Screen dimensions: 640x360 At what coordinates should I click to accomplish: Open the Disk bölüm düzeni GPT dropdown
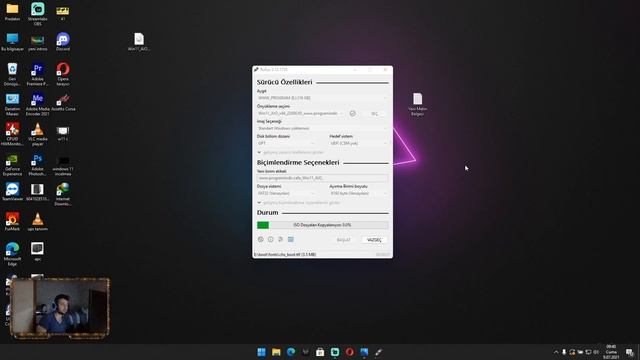287,143
